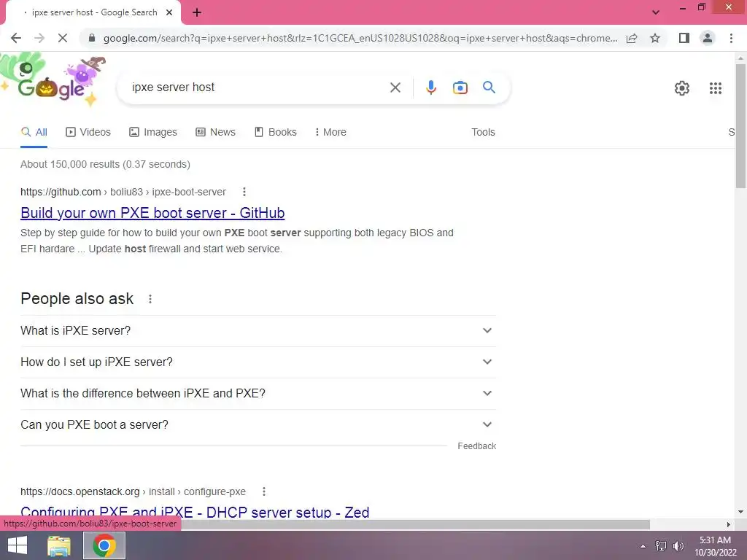Start voice search with microphone icon
747x560 pixels.
(430, 87)
